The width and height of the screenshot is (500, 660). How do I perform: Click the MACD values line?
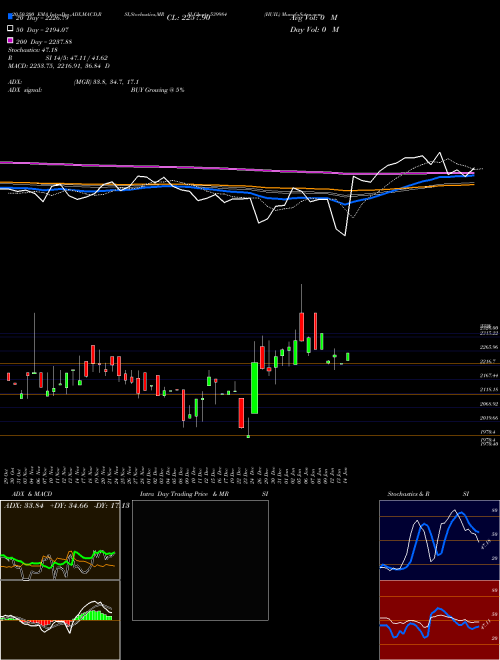pyautogui.click(x=59, y=66)
